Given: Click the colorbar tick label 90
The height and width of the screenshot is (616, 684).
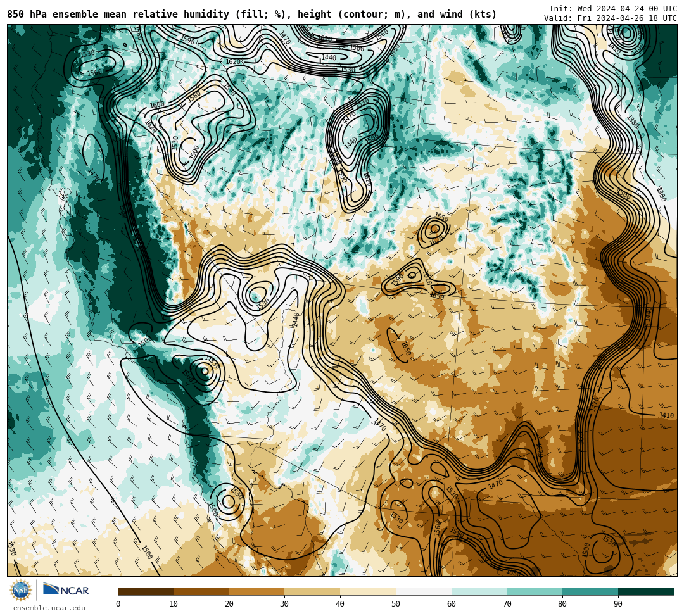Looking at the screenshot, I should pyautogui.click(x=618, y=604).
